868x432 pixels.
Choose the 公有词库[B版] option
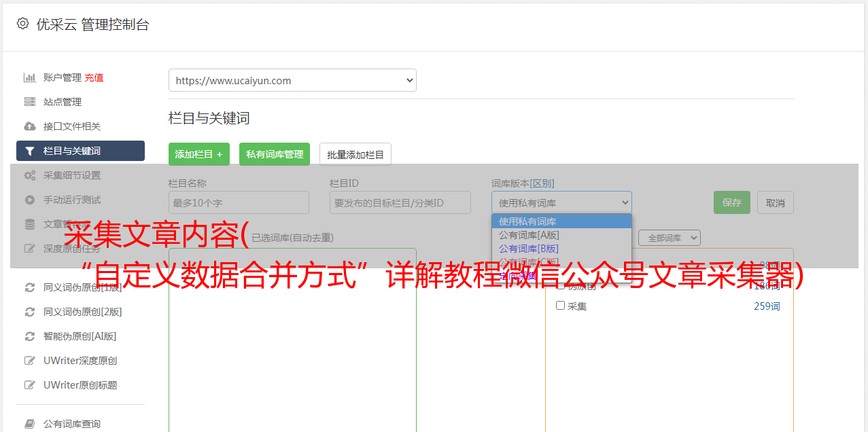click(561, 249)
